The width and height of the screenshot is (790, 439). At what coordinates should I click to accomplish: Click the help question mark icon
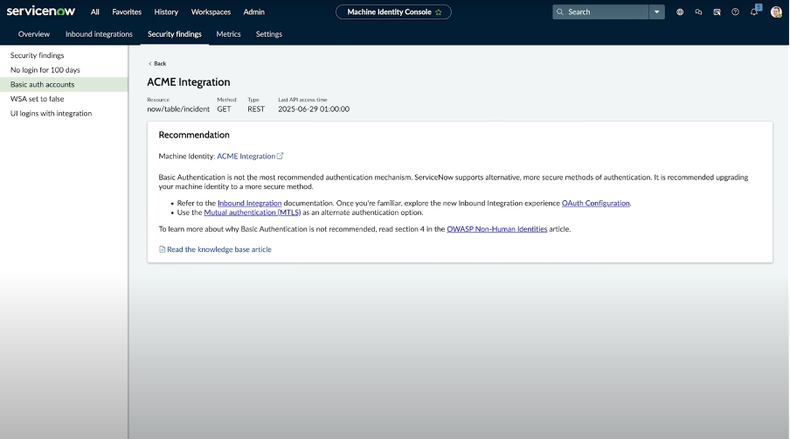click(735, 12)
